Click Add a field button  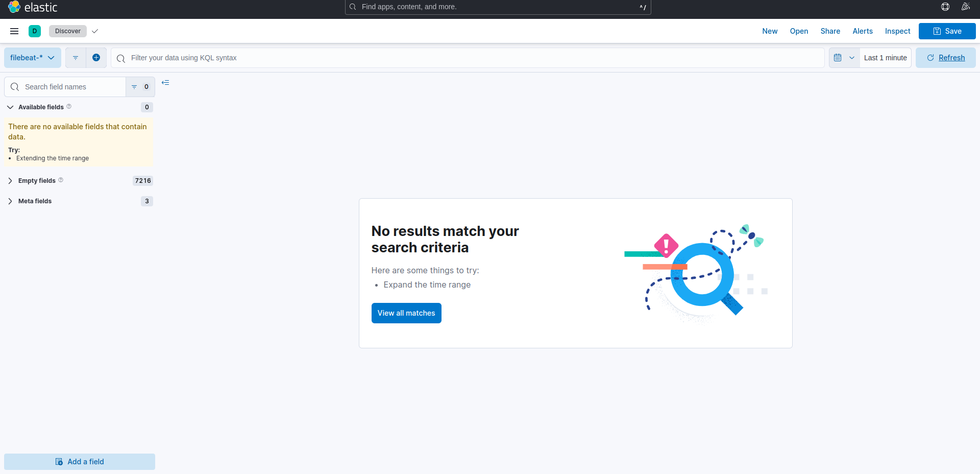coord(80,462)
